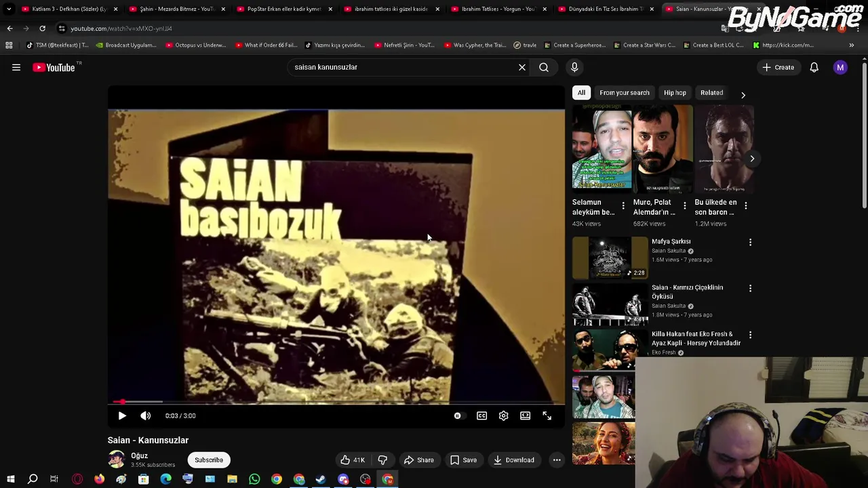The height and width of the screenshot is (488, 868).
Task: Show more filter chips arrow
Action: coord(743,95)
